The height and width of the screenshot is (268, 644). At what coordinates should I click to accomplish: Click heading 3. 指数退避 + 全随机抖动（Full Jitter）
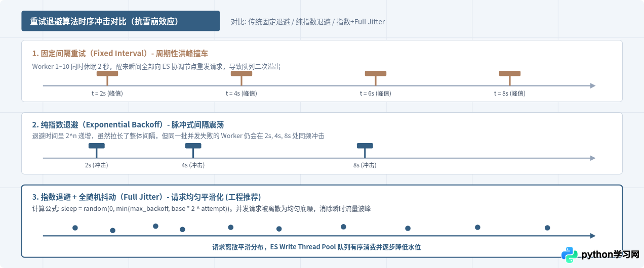pos(146,197)
